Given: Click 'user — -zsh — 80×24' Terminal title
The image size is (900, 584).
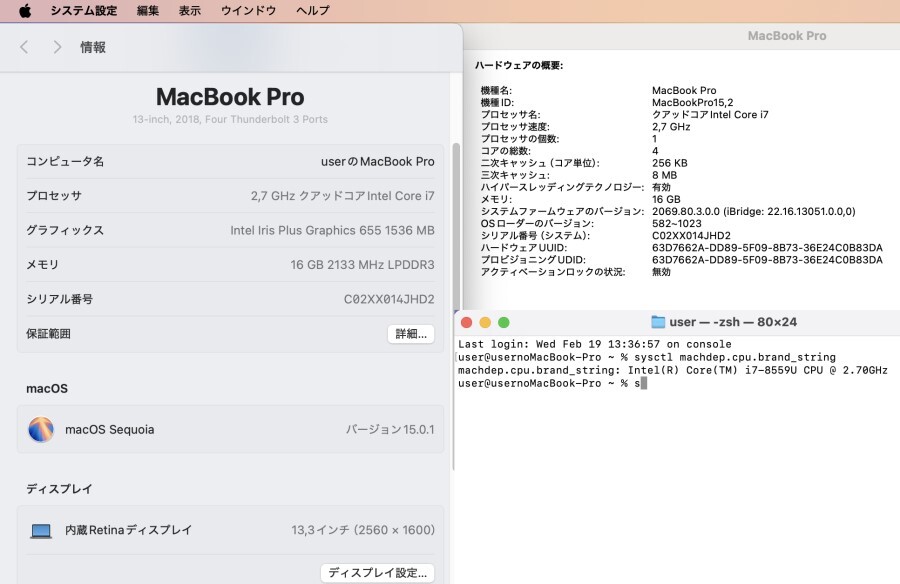Looking at the screenshot, I should point(733,322).
